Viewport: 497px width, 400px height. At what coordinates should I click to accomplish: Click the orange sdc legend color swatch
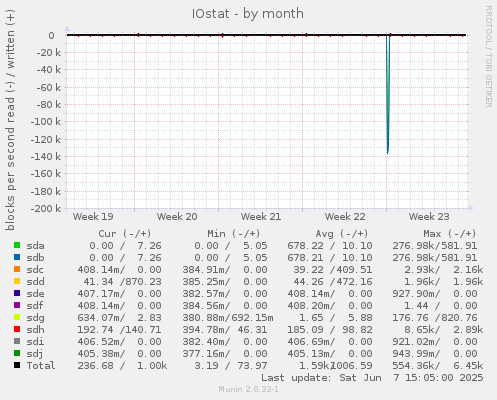[17, 269]
